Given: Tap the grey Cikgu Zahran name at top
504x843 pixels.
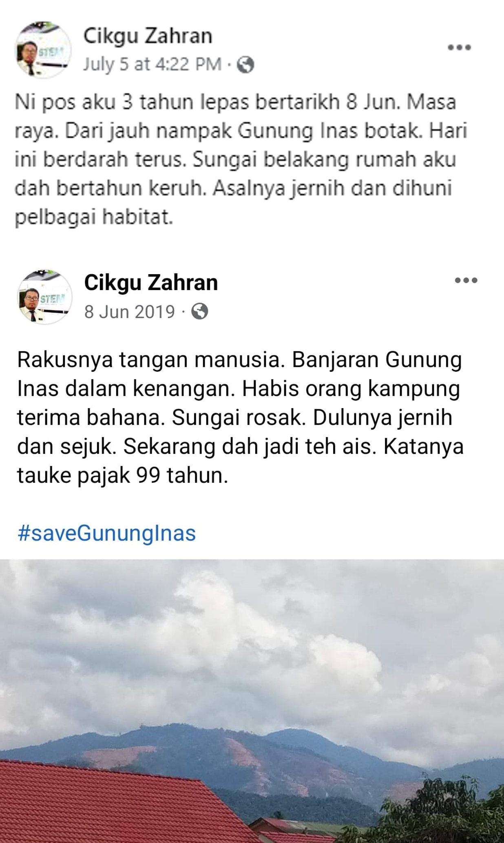Looking at the screenshot, I should coord(148,36).
